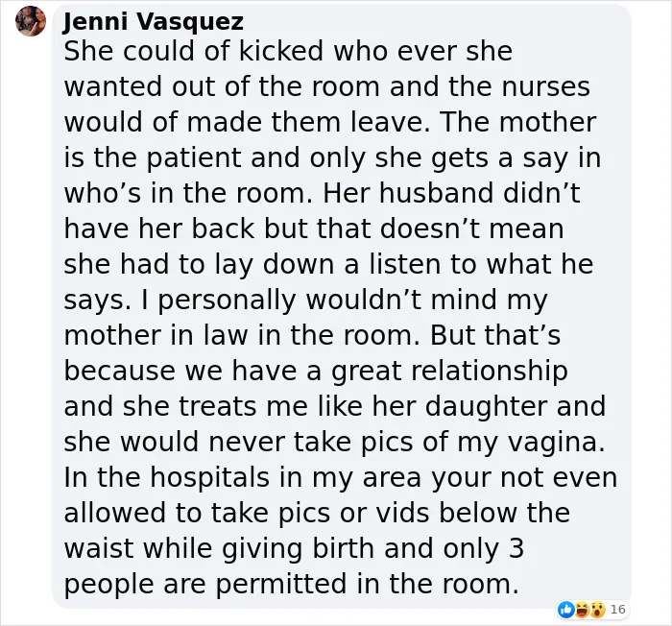The image size is (672, 626).
Task: Click the laughing Haha reaction emoji
Action: coord(581,610)
